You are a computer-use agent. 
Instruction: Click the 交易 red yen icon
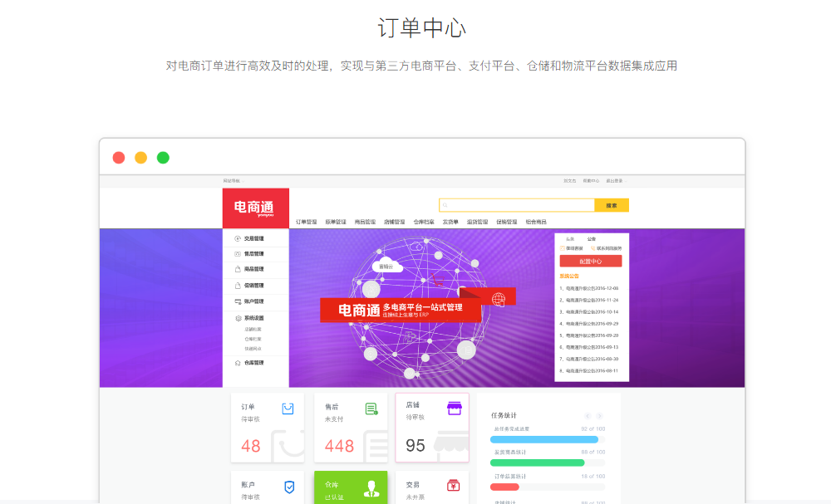tap(453, 486)
